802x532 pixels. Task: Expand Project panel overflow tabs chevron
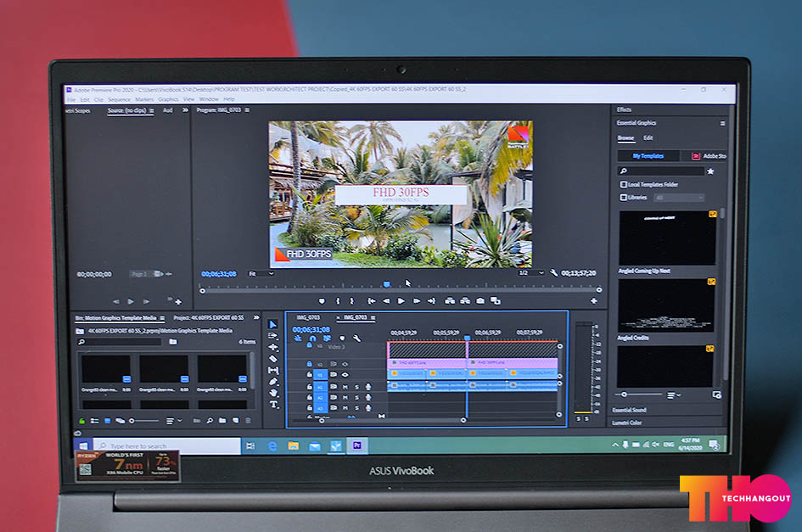click(256, 317)
